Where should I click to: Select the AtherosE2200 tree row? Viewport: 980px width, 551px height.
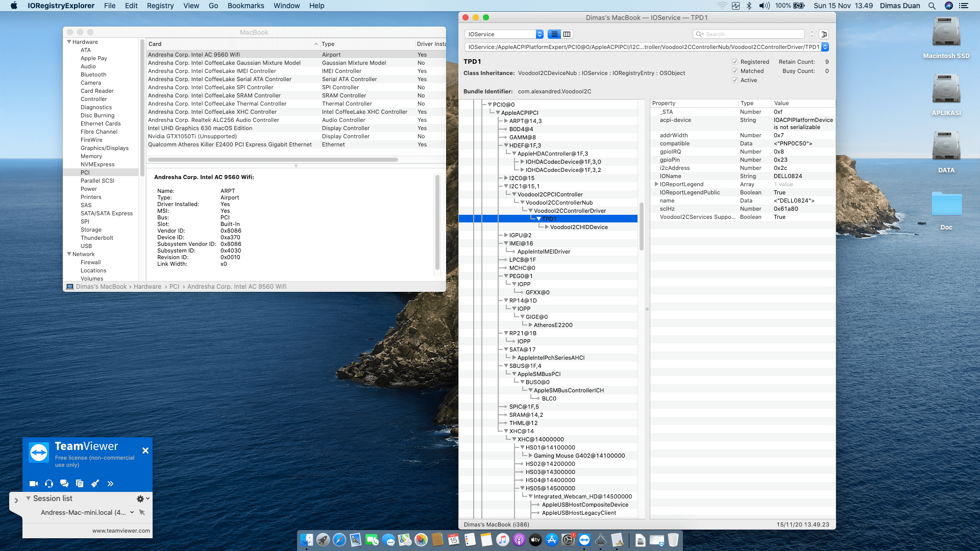[553, 325]
